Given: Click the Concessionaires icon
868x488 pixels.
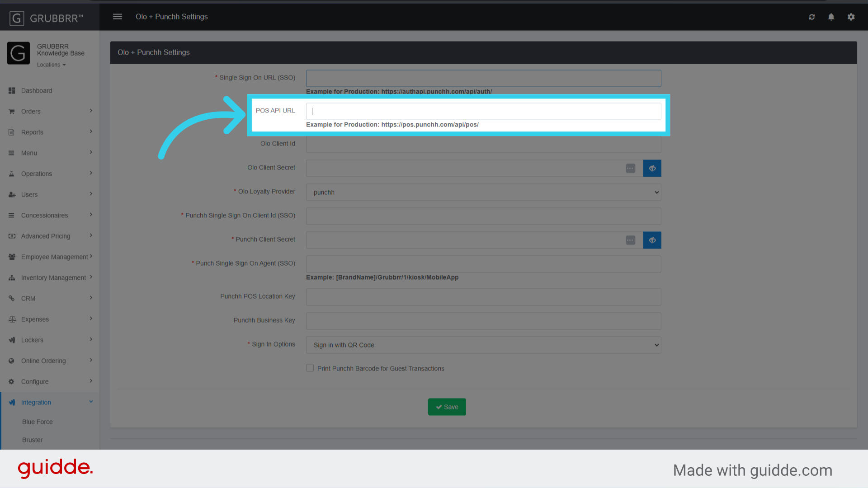Looking at the screenshot, I should coord(12,216).
